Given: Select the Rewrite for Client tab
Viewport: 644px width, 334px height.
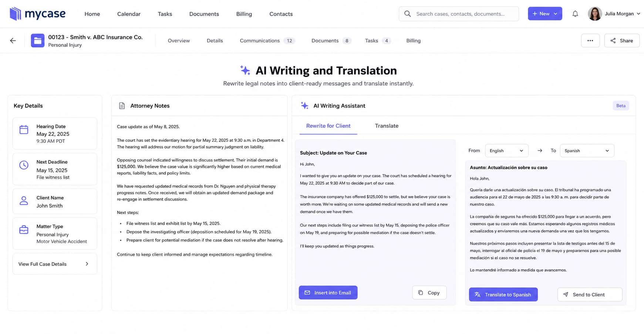Looking at the screenshot, I should [328, 126].
